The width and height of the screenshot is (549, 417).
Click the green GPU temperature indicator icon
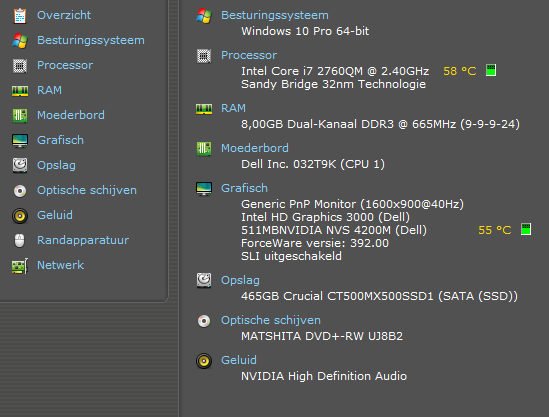526,229
